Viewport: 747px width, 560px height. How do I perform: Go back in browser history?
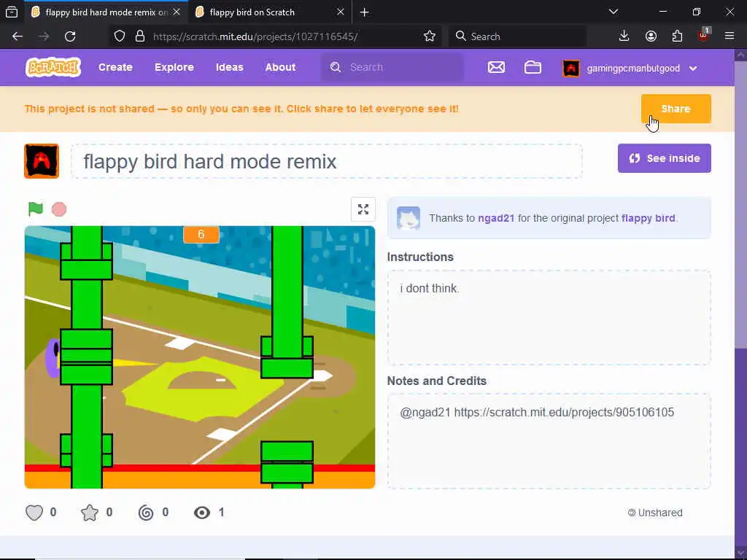point(18,36)
